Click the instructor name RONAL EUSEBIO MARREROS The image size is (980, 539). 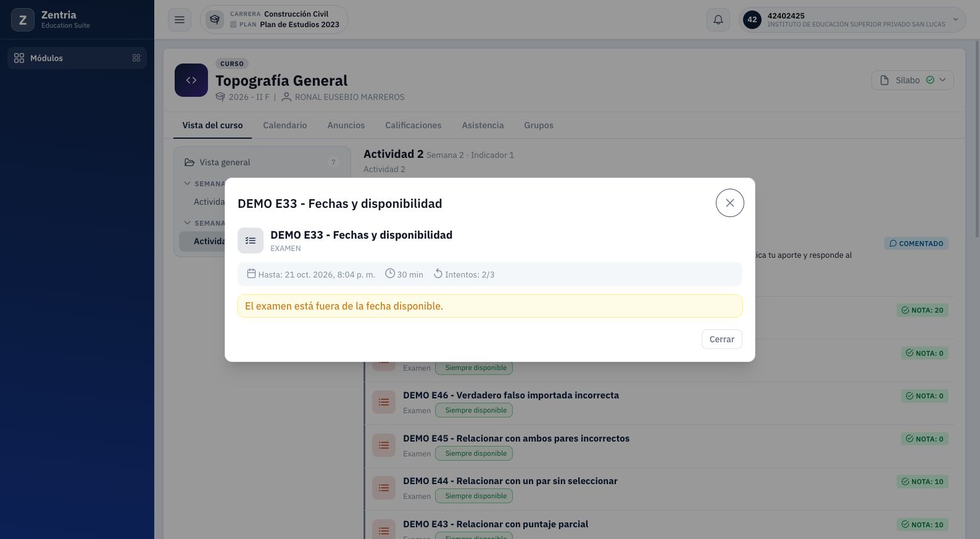(349, 97)
